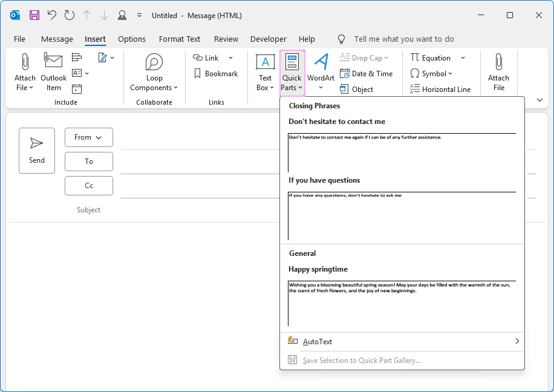Click the To button
The image size is (554, 392).
[89, 162]
